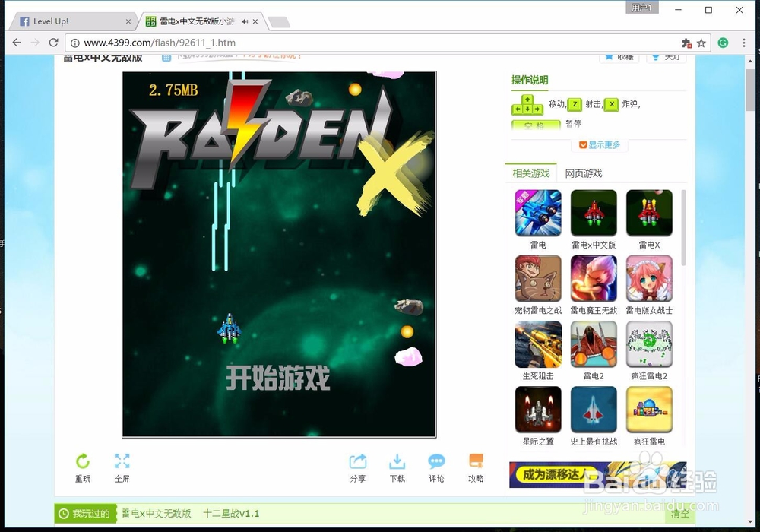Screen dimensions: 760x532
Task: Click the browser forward arrow
Action: [x=35, y=43]
